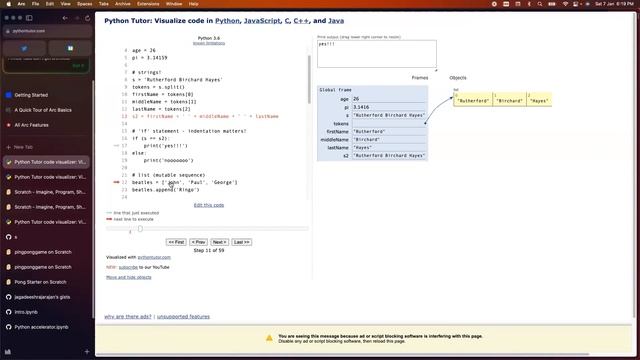Image resolution: width=640 pixels, height=360 pixels.
Task: Click code line 22 beatles list assignment
Action: (x=184, y=182)
